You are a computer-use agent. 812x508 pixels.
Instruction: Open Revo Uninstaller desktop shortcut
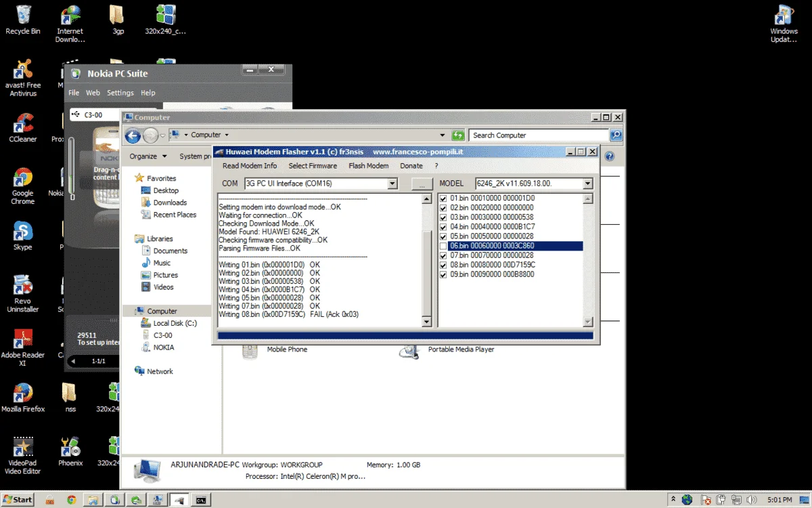point(23,293)
